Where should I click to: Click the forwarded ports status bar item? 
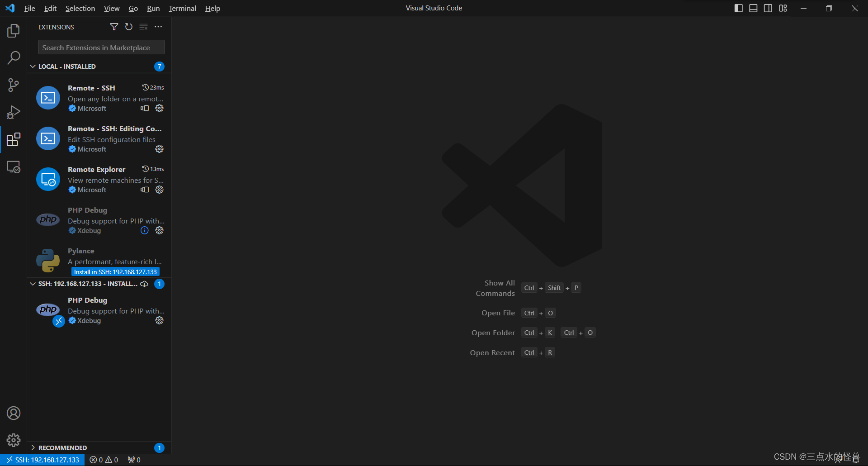click(134, 460)
